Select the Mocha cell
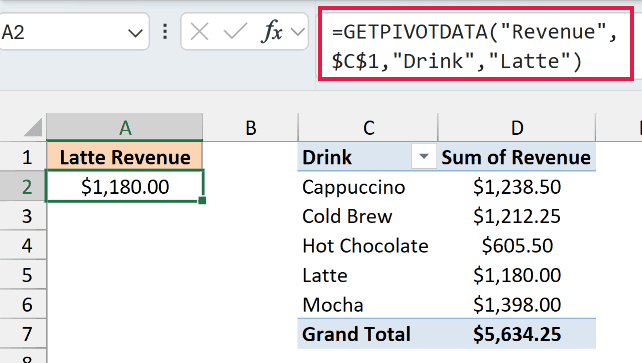 coord(368,304)
